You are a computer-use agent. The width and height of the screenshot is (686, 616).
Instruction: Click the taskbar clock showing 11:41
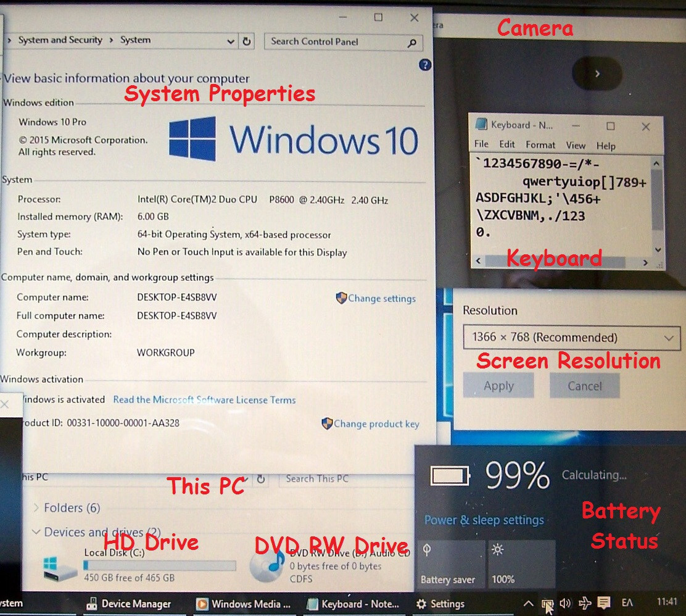(x=667, y=602)
